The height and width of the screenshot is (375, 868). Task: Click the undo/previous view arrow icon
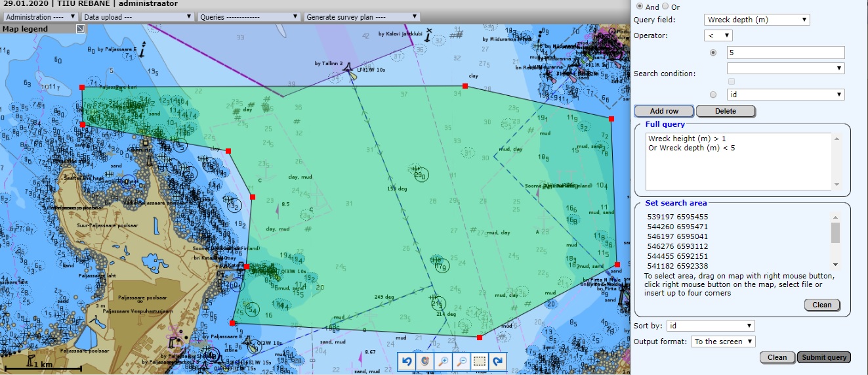pyautogui.click(x=407, y=361)
